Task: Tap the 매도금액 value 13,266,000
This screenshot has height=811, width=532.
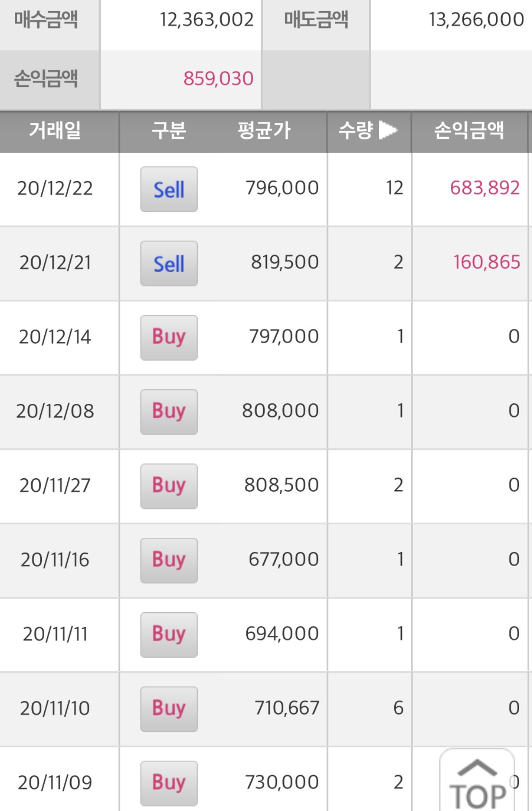Action: pos(476,20)
